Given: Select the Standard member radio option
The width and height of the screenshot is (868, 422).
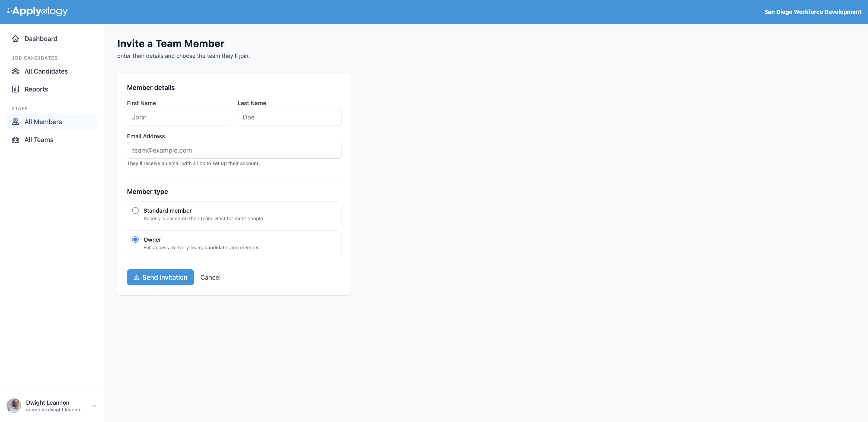Looking at the screenshot, I should click(135, 210).
